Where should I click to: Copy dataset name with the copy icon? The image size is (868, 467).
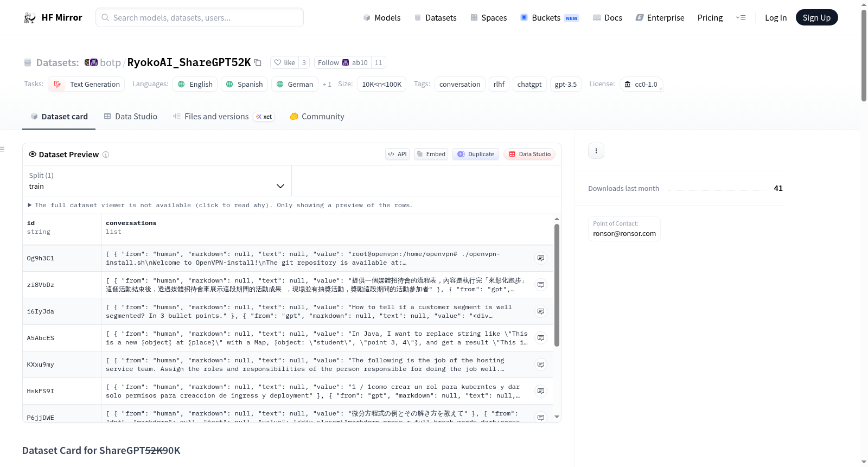(258, 63)
